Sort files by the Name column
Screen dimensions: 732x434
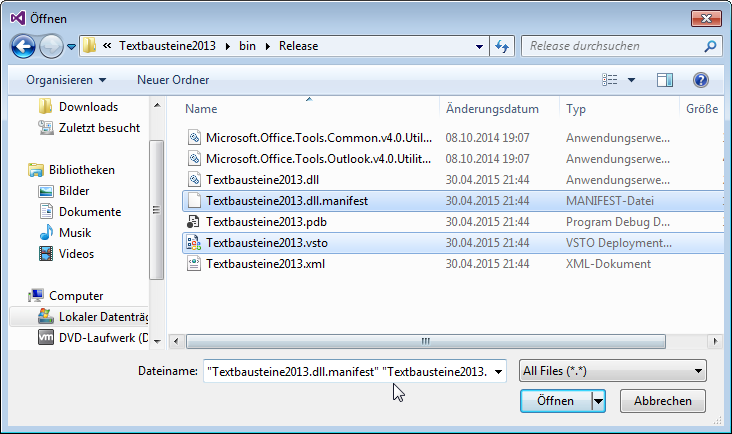(x=201, y=109)
